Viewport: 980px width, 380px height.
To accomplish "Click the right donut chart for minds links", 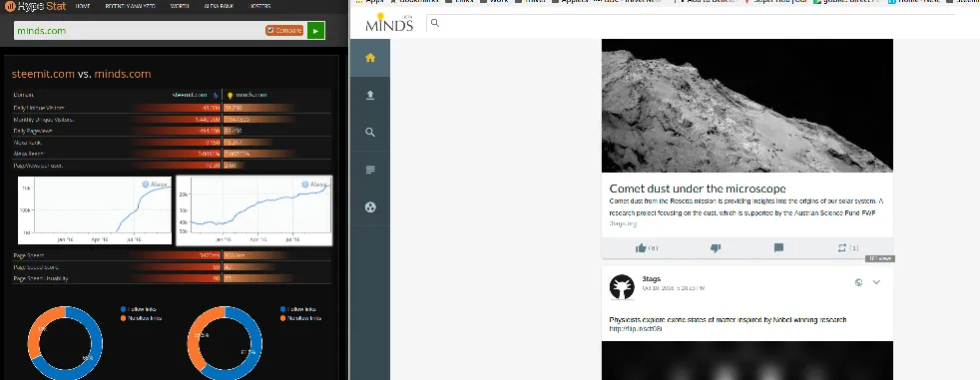I will pos(225,342).
